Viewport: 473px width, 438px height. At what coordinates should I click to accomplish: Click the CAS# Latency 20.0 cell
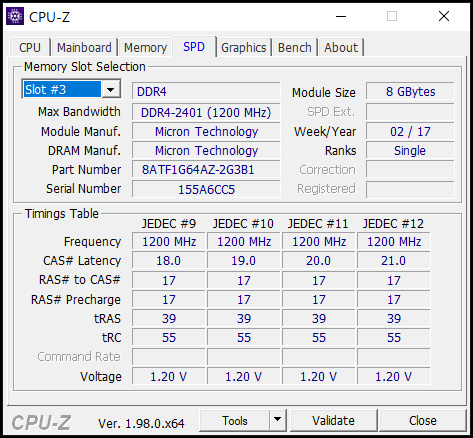[319, 260]
